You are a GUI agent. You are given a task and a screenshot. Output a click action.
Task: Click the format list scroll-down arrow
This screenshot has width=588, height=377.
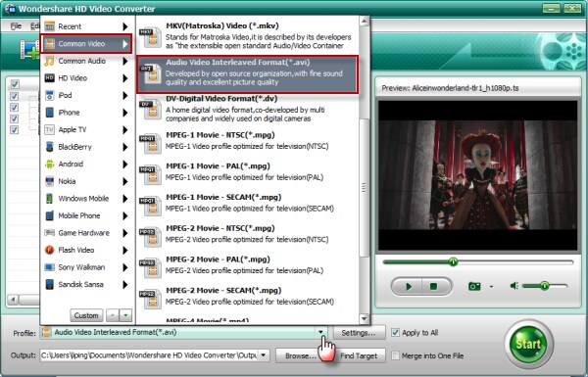coord(364,319)
